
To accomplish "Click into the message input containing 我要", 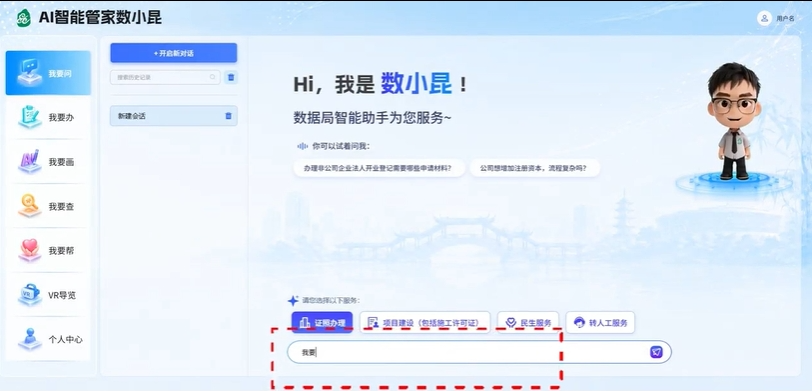I will (x=479, y=352).
